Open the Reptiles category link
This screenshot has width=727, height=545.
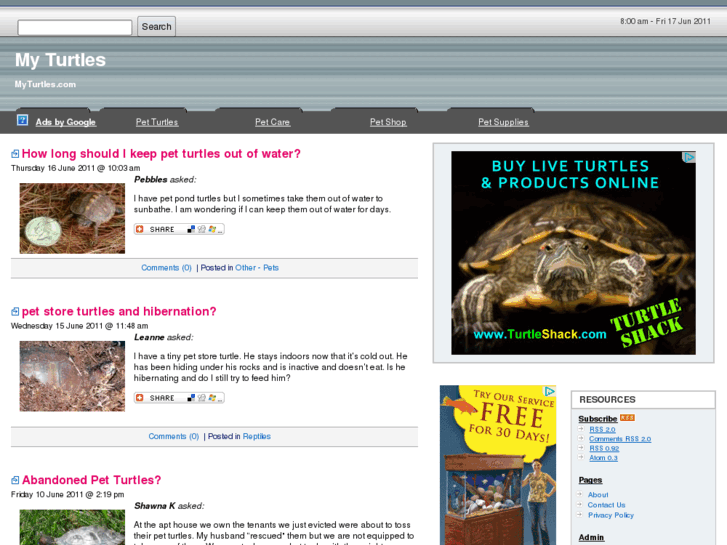[256, 436]
